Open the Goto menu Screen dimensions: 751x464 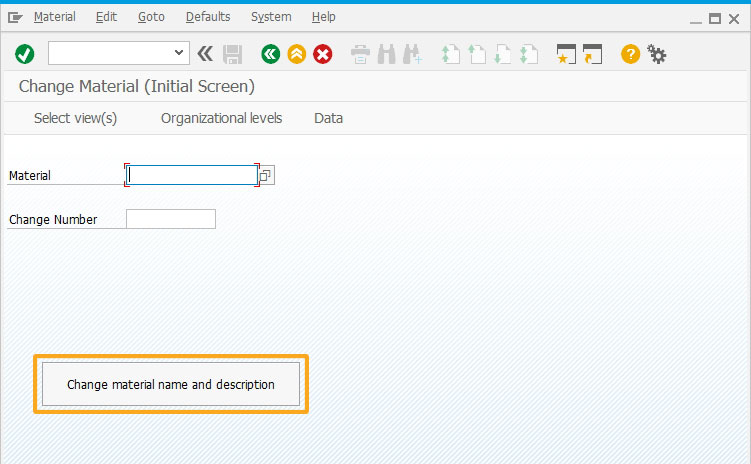click(151, 17)
